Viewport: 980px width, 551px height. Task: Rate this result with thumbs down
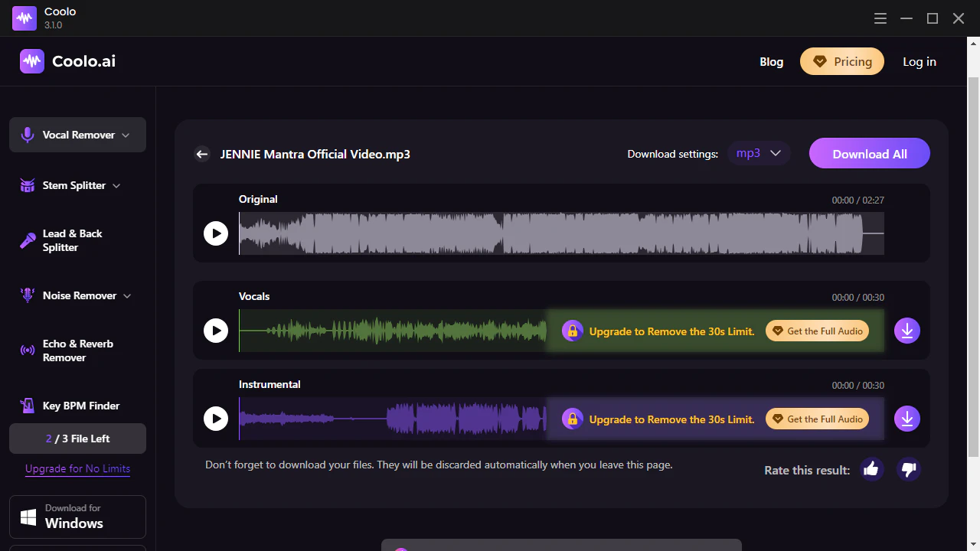908,469
